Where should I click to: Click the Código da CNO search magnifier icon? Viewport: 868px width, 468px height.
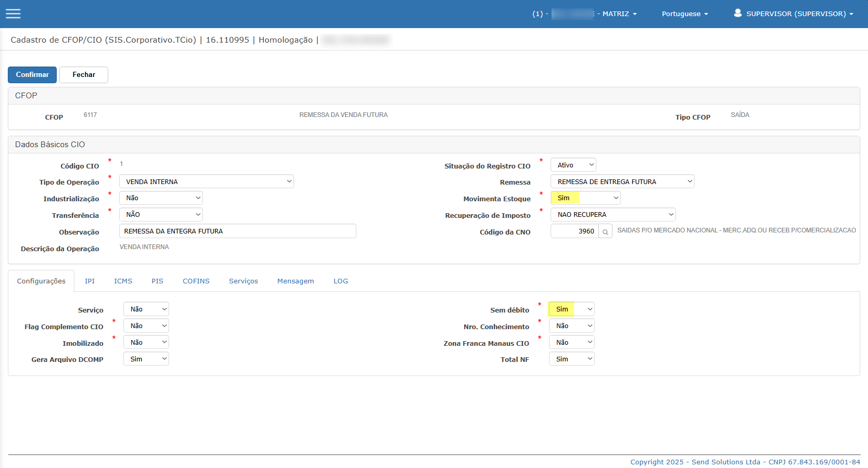(x=605, y=231)
